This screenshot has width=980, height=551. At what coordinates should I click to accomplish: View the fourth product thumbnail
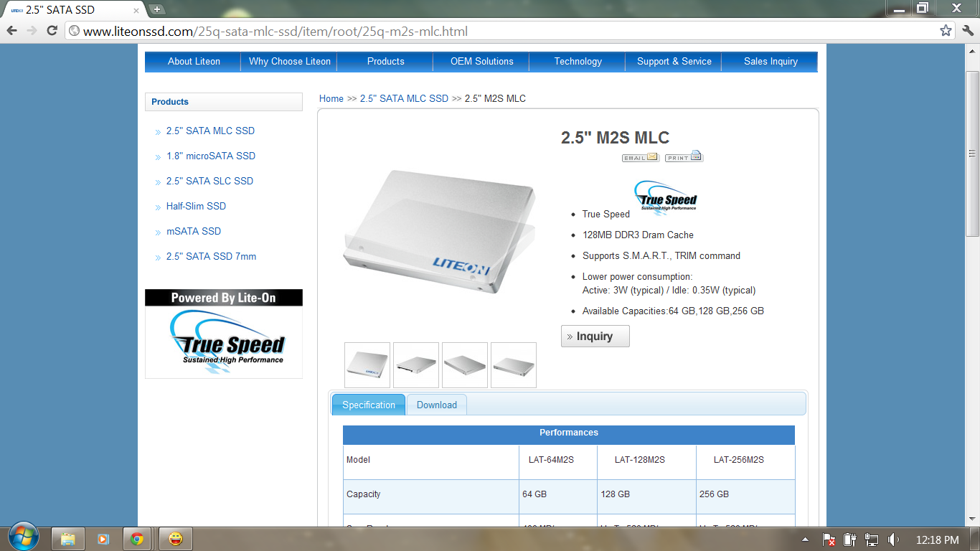(x=514, y=365)
